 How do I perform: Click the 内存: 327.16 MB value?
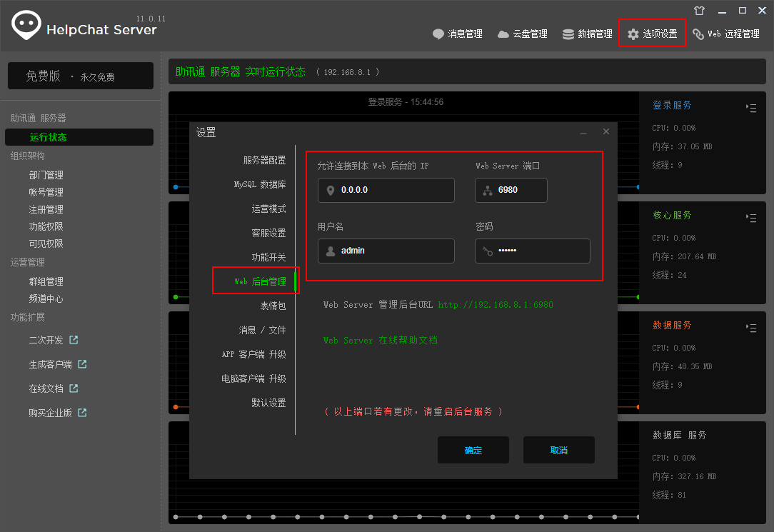(684, 476)
